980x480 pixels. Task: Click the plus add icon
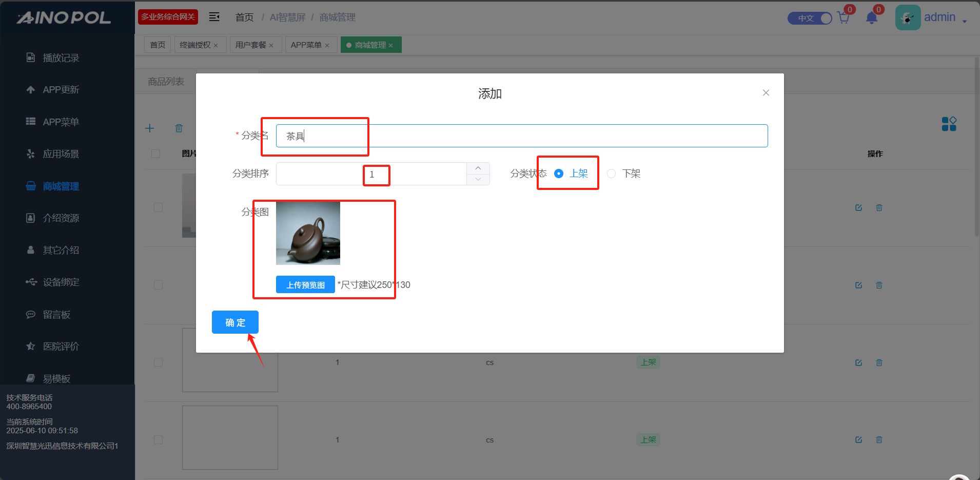150,128
